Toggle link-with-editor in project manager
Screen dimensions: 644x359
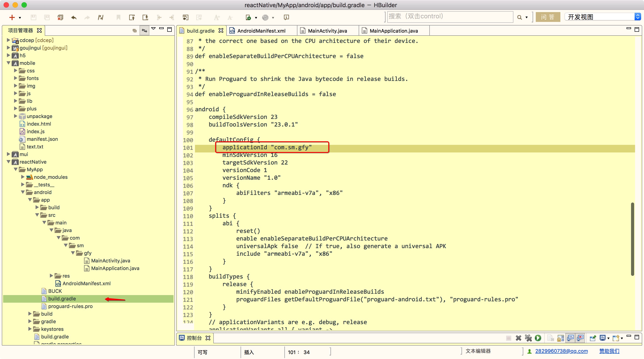coord(144,30)
